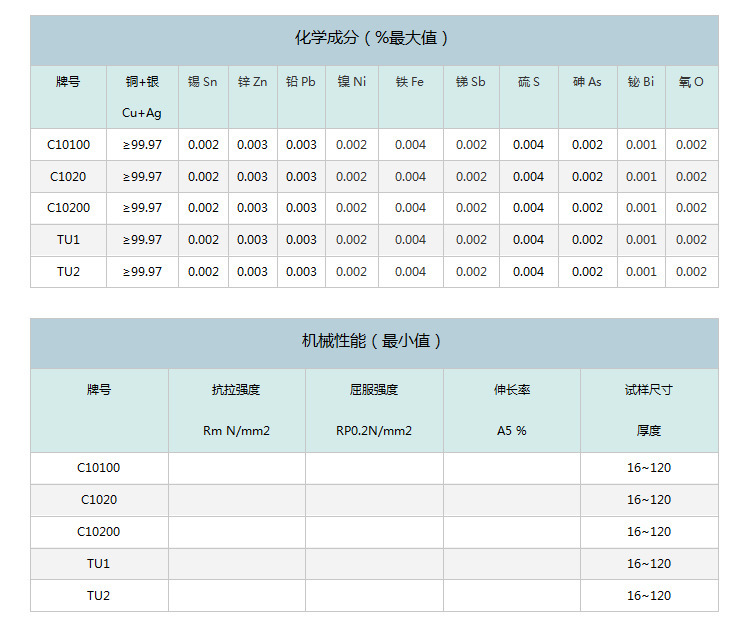
Task: Click 牌号 header in chemical composition table
Action: (x=68, y=82)
